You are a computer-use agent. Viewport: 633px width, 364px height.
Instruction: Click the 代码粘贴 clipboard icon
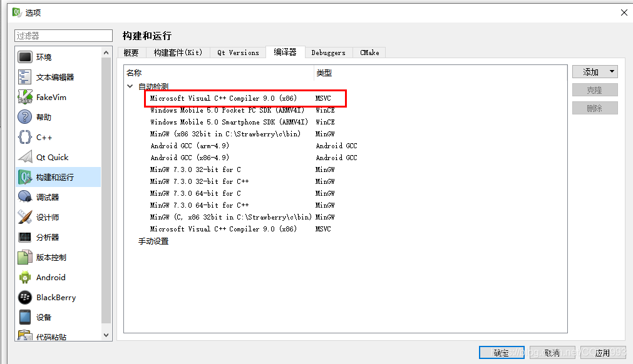(x=24, y=335)
